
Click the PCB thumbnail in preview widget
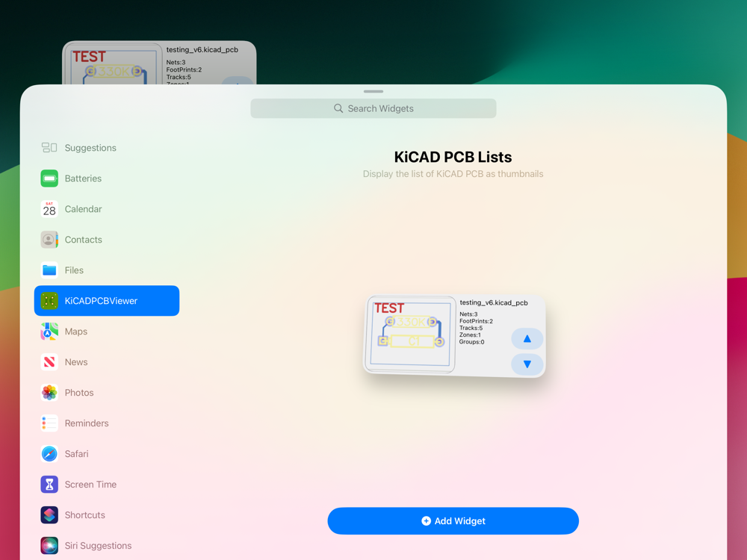[x=409, y=334]
